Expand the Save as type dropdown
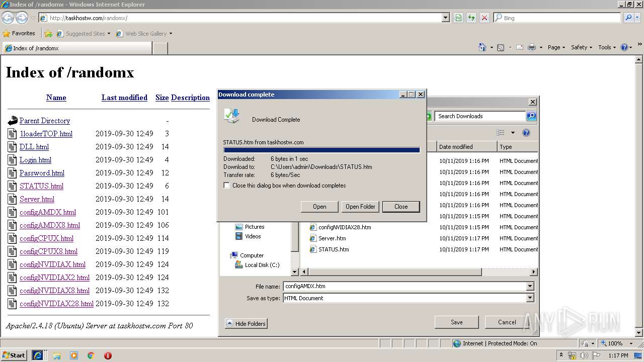 pyautogui.click(x=530, y=298)
